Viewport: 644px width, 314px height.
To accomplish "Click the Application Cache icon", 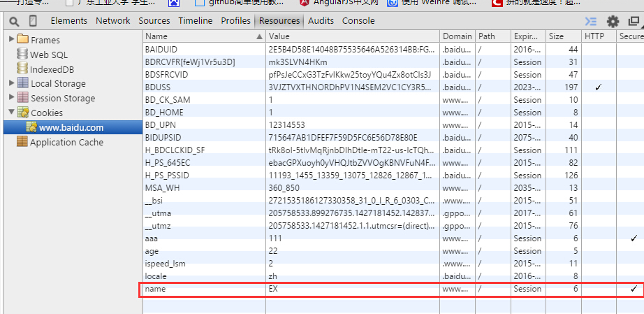I will tap(22, 142).
